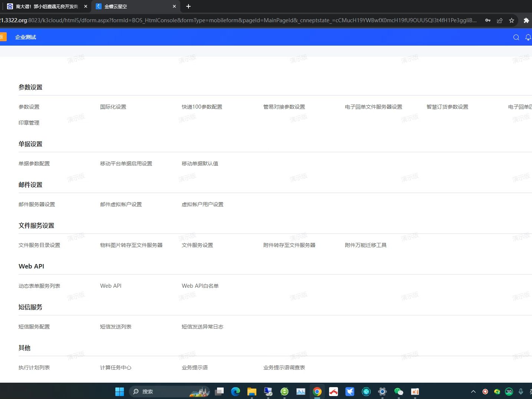The height and width of the screenshot is (399, 532).
Task: Open the Web API link
Action: (111, 286)
